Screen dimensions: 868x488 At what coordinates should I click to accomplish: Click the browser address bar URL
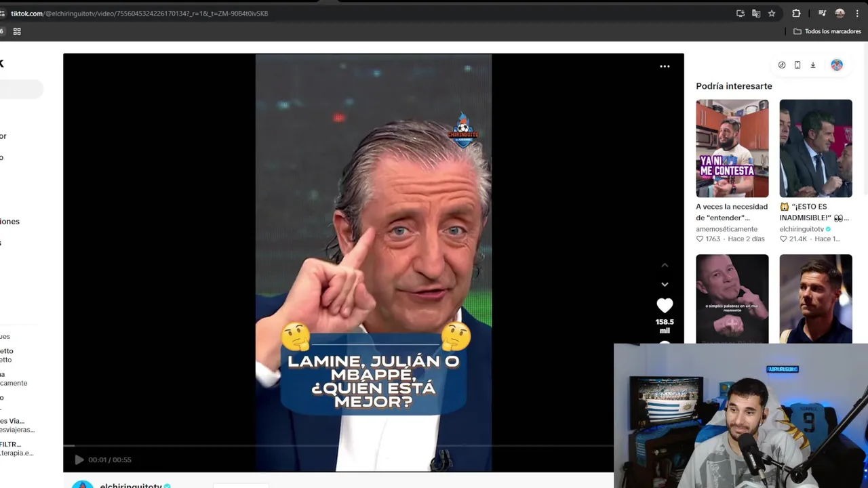(139, 14)
